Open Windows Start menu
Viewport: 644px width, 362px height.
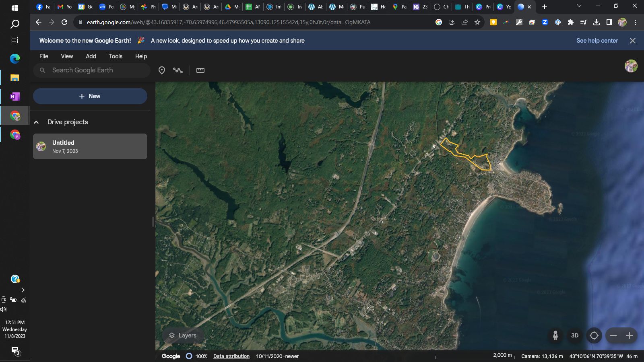coord(15,8)
